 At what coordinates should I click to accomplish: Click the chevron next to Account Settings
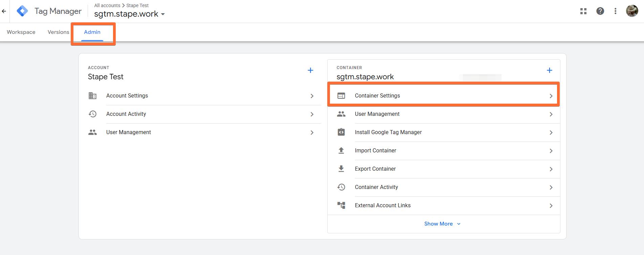click(x=312, y=96)
